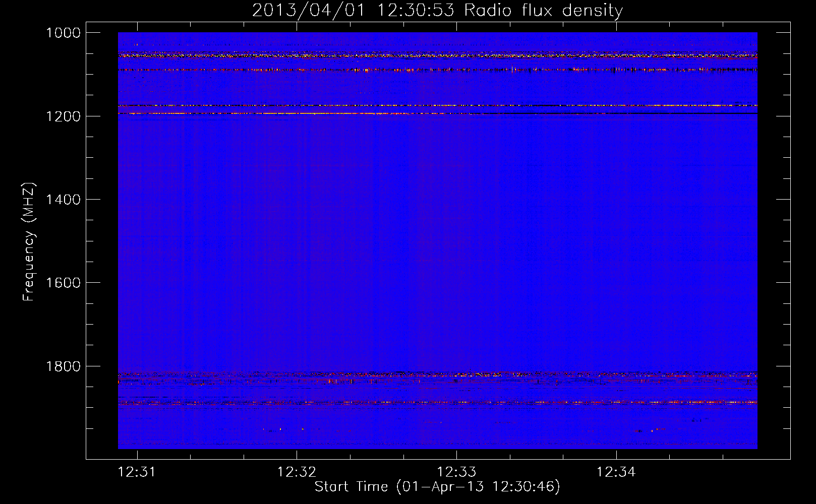Click the 12:32 time axis label
This screenshot has width=816, height=504.
tap(297, 472)
